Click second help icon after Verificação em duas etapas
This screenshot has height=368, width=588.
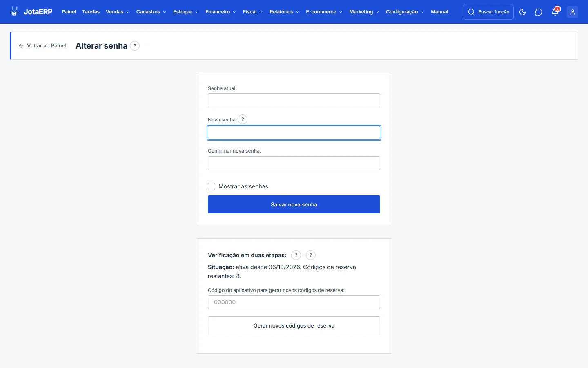pyautogui.click(x=311, y=255)
